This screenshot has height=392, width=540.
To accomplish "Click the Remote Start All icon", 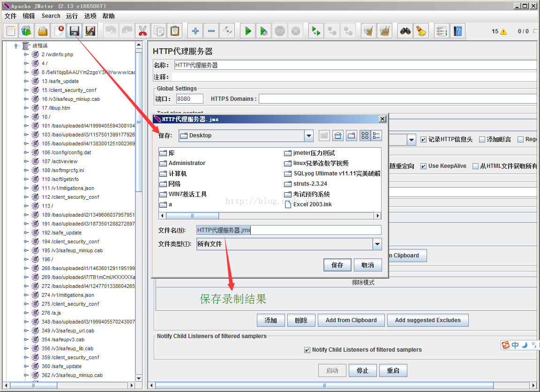I will point(316,31).
